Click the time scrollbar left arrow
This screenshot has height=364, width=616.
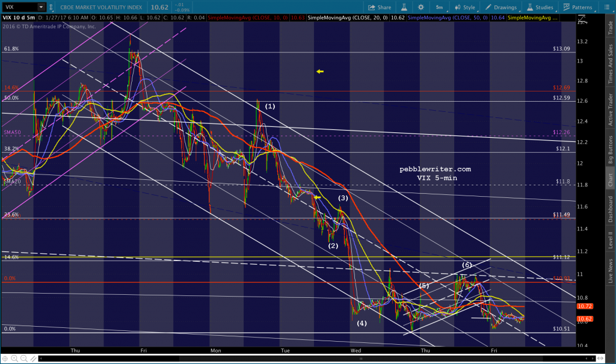(40, 359)
